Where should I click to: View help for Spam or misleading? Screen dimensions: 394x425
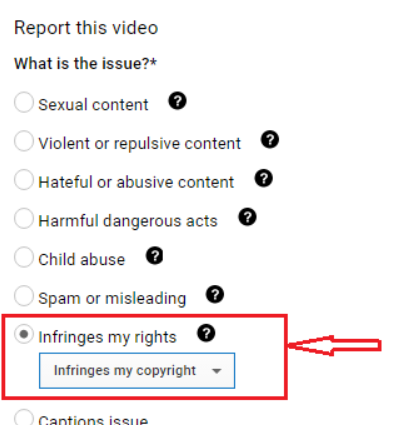(215, 294)
